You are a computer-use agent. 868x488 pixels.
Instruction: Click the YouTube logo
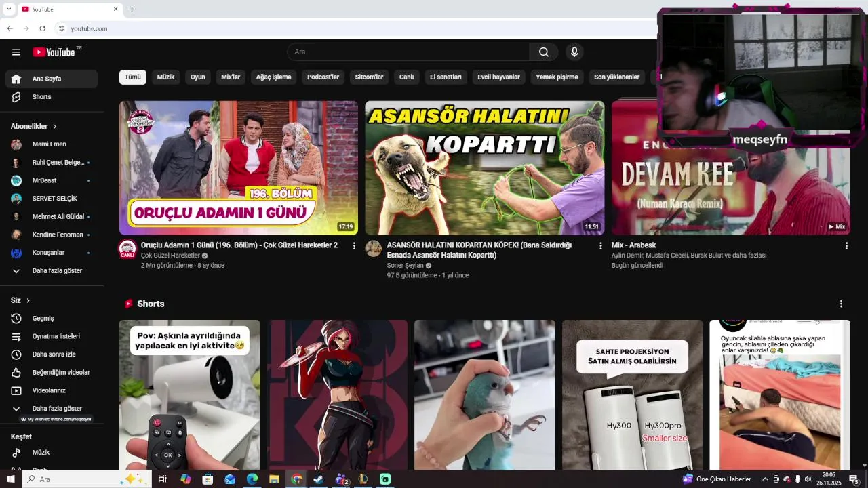54,52
